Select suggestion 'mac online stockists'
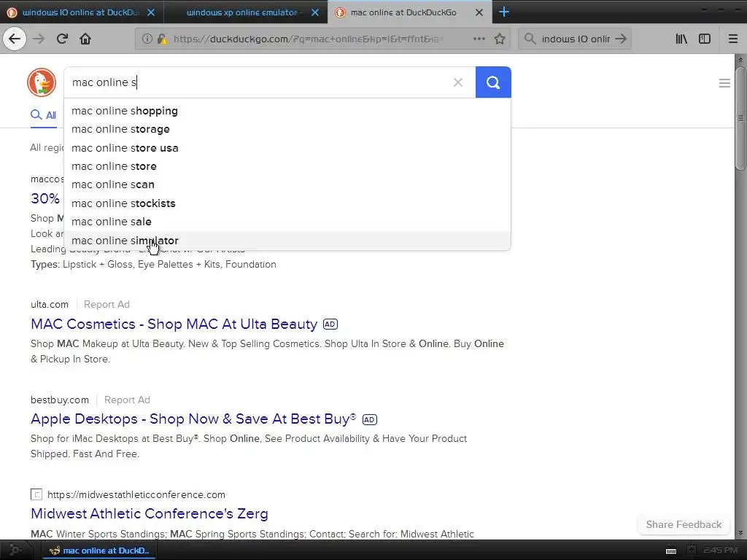This screenshot has width=747, height=560. [287, 203]
